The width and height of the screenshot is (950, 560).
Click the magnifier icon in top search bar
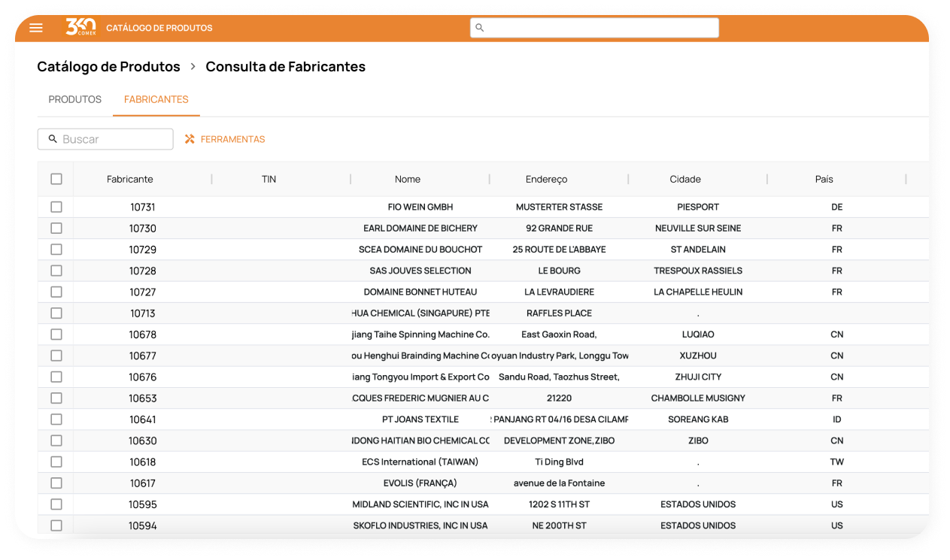click(480, 28)
